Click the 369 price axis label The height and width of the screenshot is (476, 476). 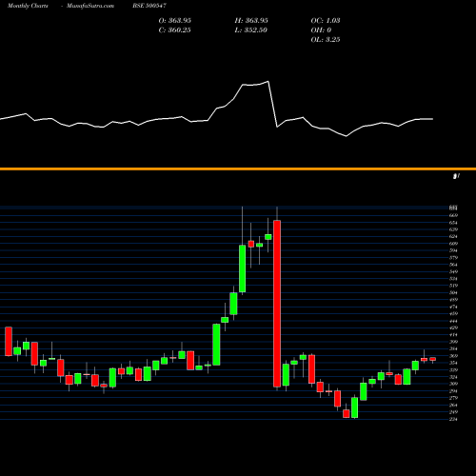453,356
